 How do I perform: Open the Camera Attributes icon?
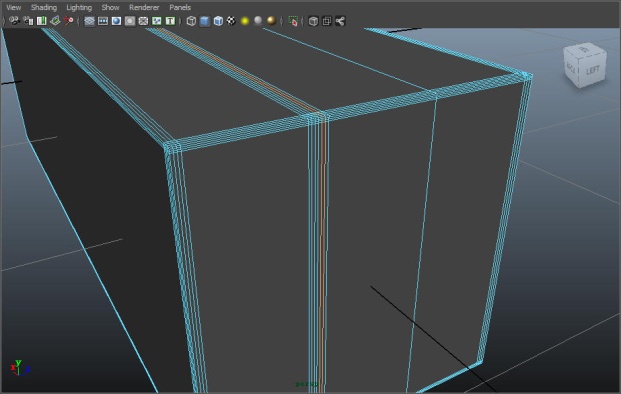28,21
